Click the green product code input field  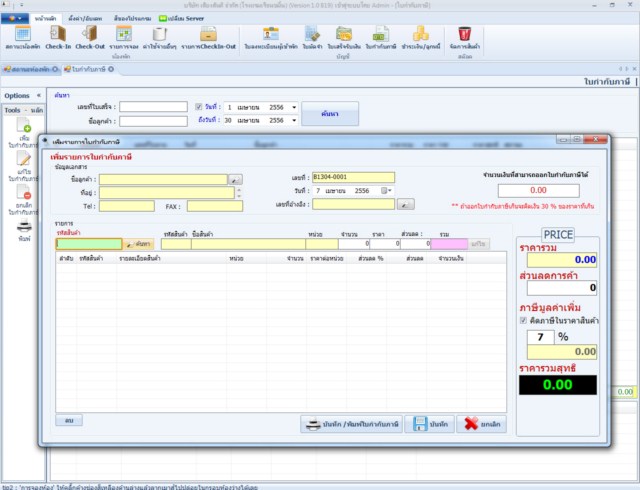coord(89,244)
